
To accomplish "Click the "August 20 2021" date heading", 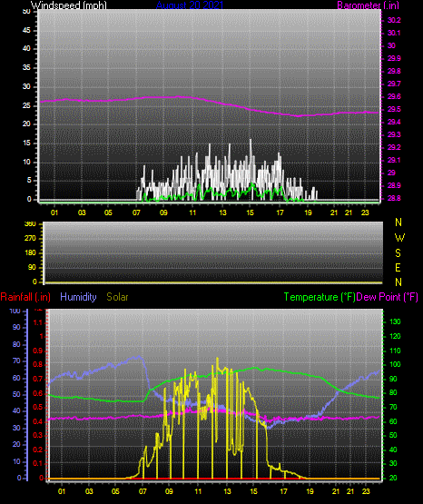I will click(190, 5).
